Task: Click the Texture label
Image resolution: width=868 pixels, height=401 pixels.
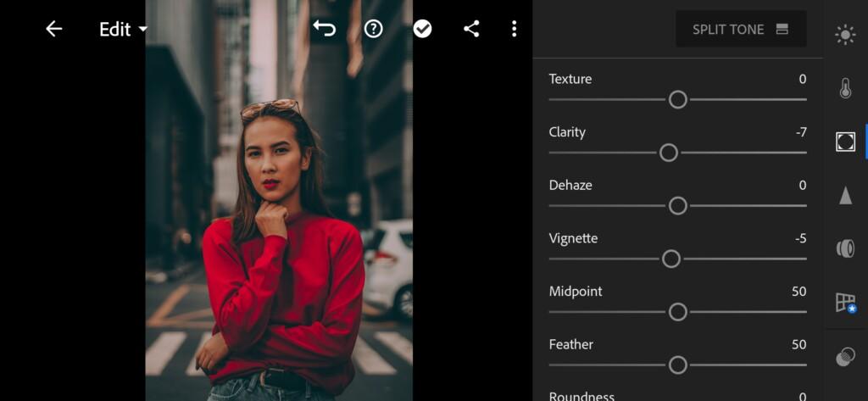Action: 570,79
